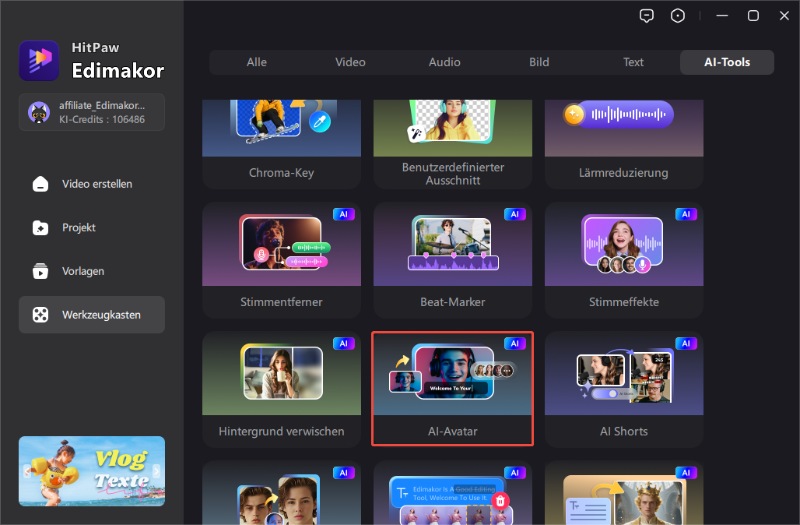Click the AI badge on Beat-Marker card
Image resolution: width=800 pixels, height=525 pixels.
515,214
